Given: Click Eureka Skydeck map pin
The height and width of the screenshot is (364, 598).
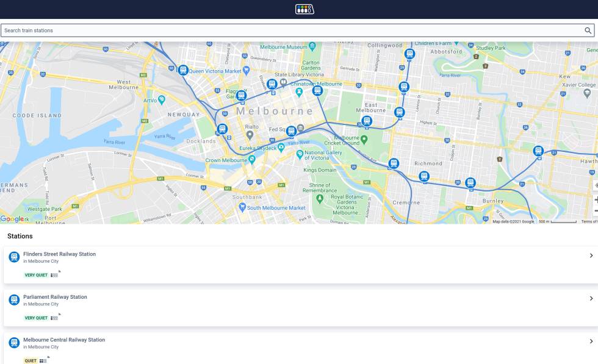Looking at the screenshot, I should (281, 148).
